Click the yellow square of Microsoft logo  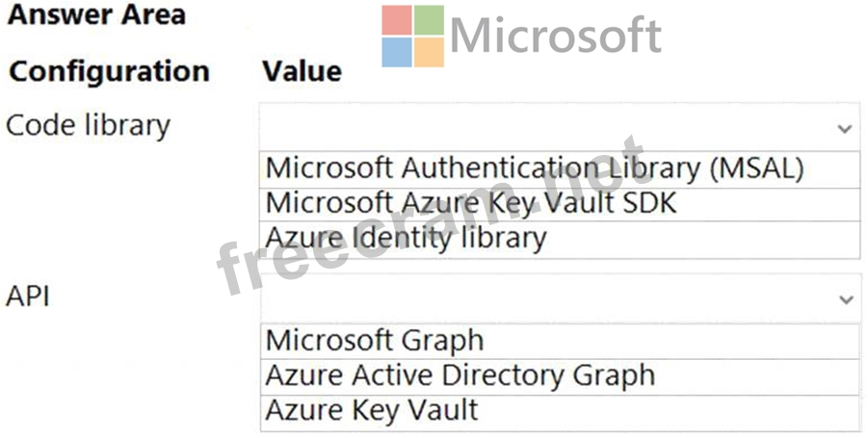click(429, 52)
